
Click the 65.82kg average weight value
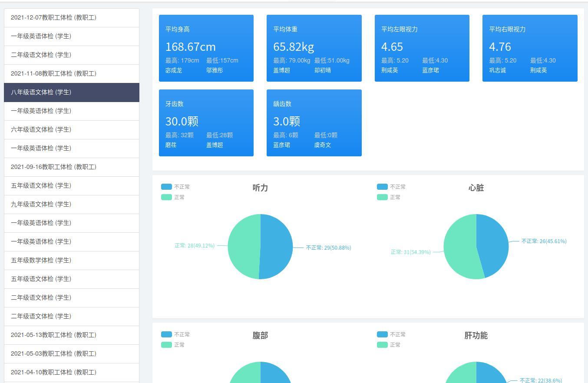(294, 46)
